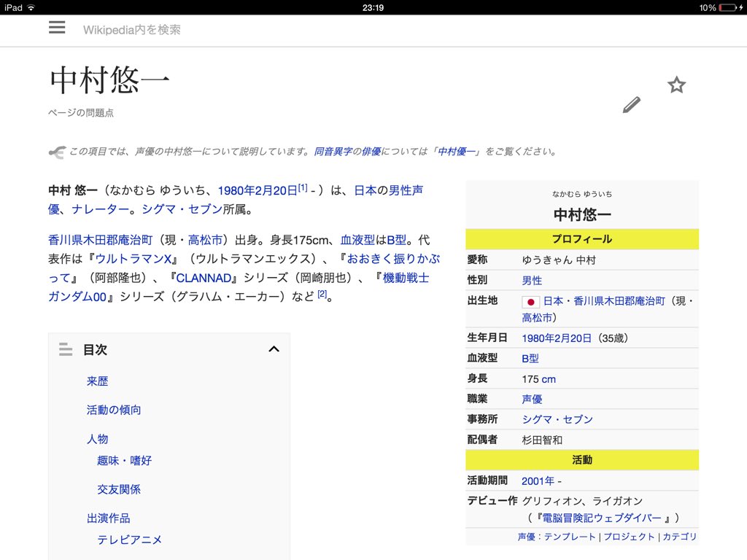Open the ウルトラマンX link

click(x=133, y=259)
